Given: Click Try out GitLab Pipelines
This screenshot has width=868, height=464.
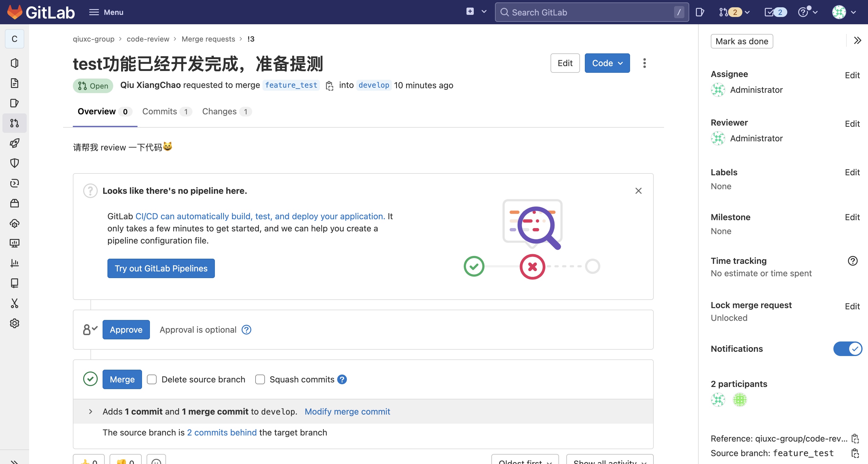Looking at the screenshot, I should coord(161,268).
